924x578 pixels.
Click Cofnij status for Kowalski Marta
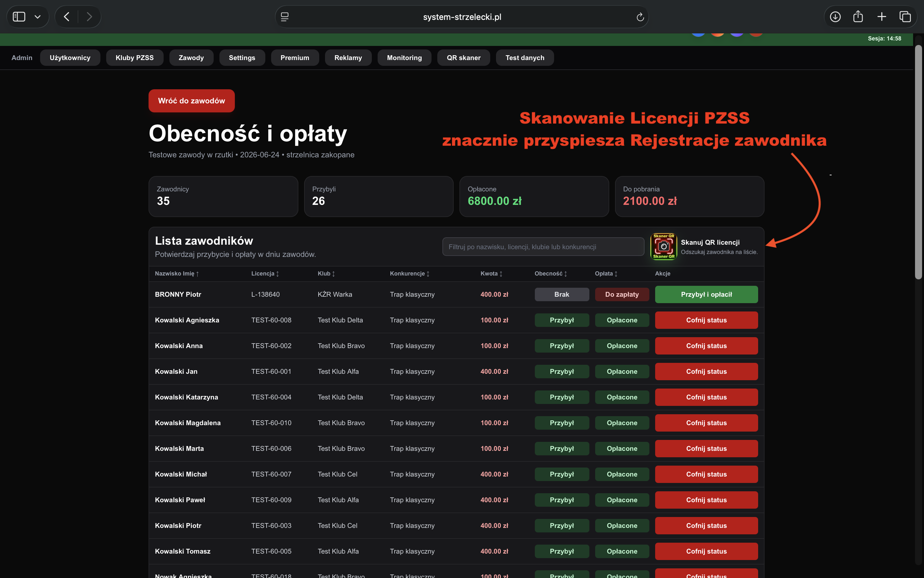coord(706,448)
